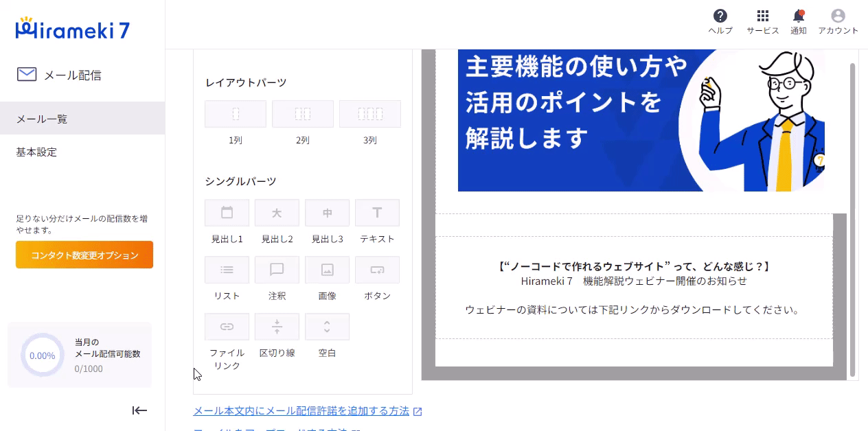Screen dimensions: 868x431
Task: Add a テキスト text part
Action: click(x=377, y=213)
